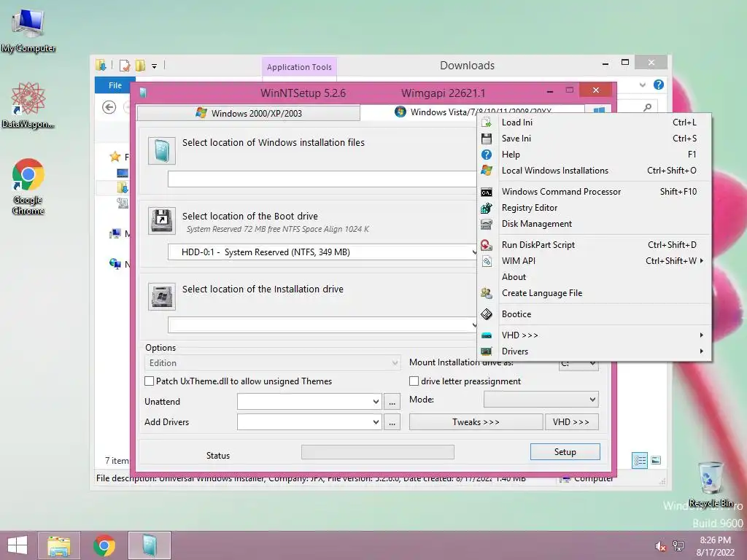The image size is (747, 560).
Task: Select the Recycle Bin desktop icon
Action: pos(711,484)
